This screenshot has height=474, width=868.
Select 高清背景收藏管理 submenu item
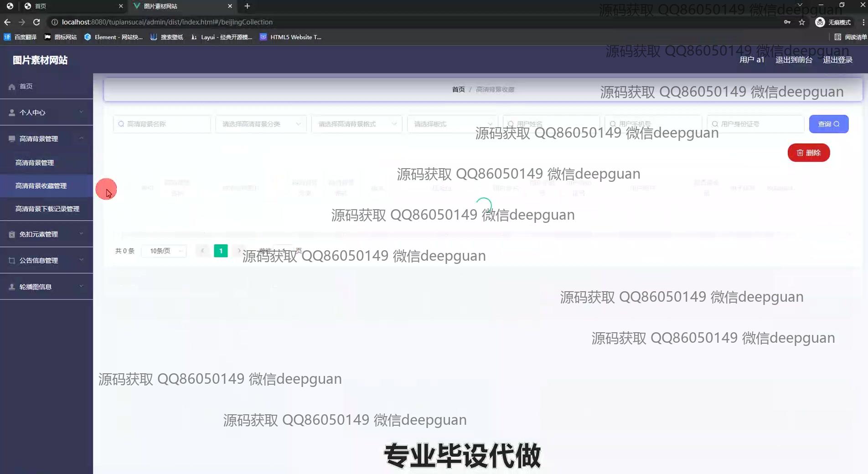(46, 185)
